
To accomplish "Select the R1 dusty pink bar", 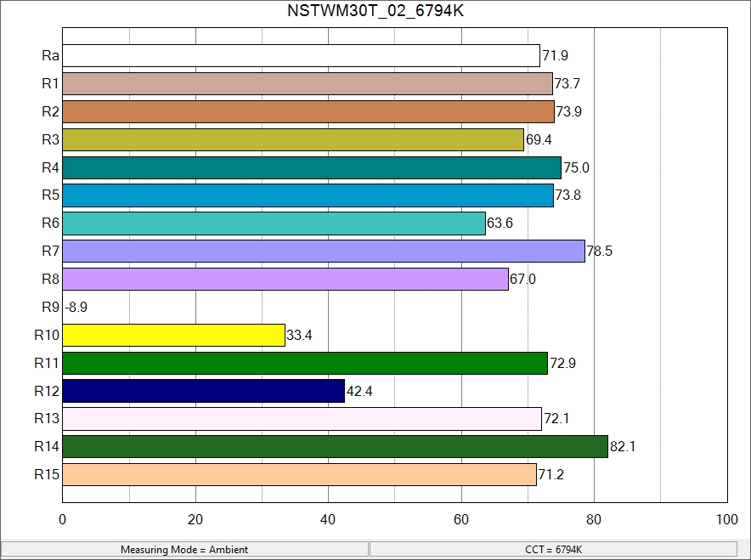I will point(308,84).
